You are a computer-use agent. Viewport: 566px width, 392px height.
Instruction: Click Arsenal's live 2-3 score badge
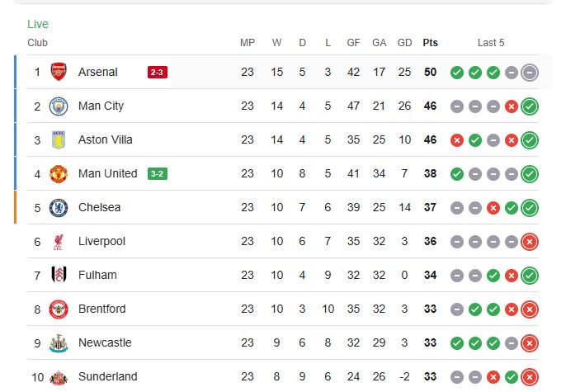(157, 73)
